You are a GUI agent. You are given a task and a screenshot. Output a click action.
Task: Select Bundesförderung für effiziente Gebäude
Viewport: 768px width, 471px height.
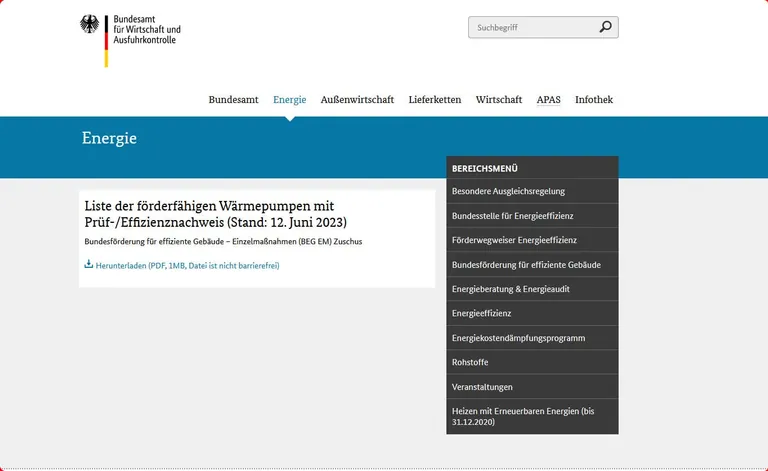point(526,265)
